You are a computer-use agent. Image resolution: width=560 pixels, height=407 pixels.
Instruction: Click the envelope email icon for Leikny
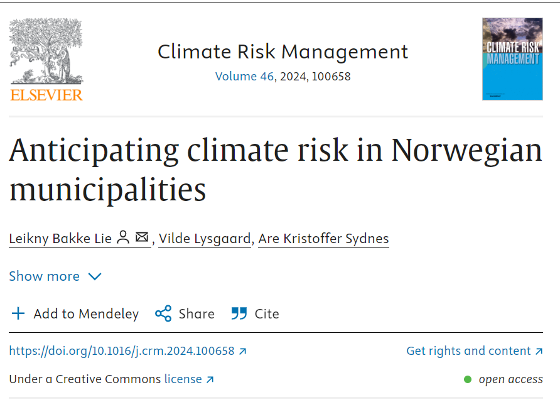(142, 237)
